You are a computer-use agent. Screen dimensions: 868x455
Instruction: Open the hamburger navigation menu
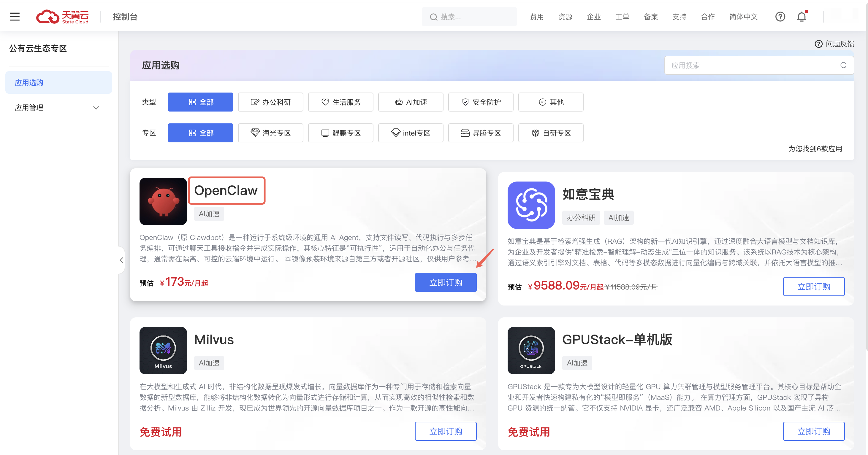pyautogui.click(x=15, y=17)
